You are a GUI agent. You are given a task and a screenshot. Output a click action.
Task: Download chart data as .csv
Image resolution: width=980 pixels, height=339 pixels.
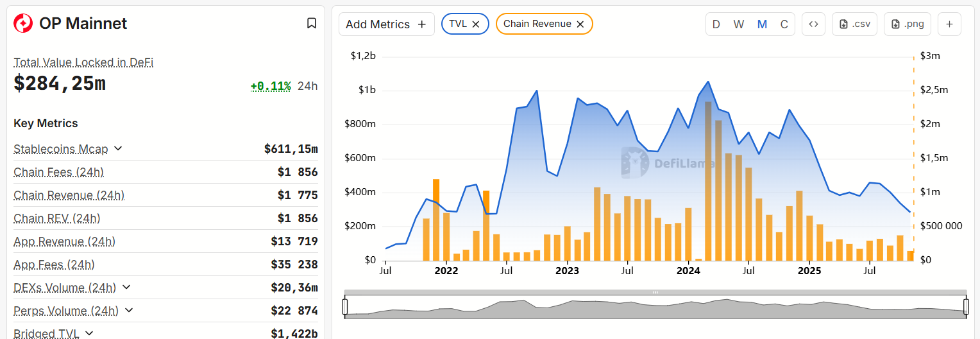click(854, 24)
